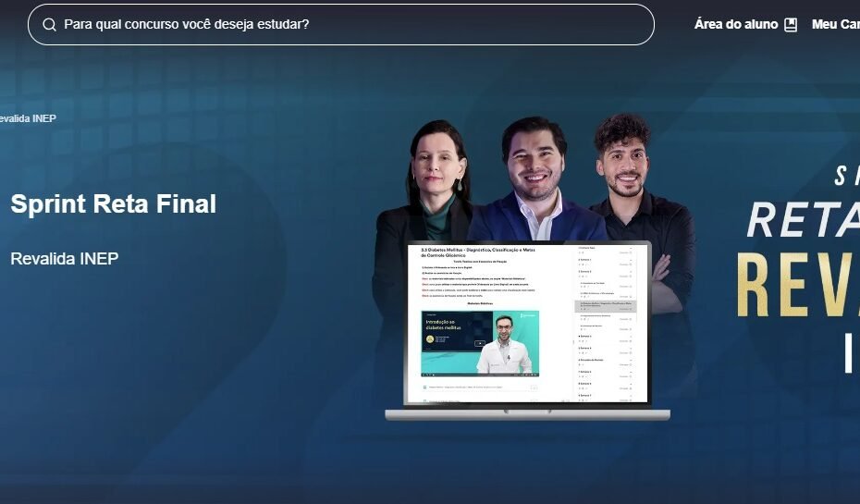The width and height of the screenshot is (860, 504).
Task: Click the Revalida INEP breadcrumb
Action: click(x=28, y=118)
